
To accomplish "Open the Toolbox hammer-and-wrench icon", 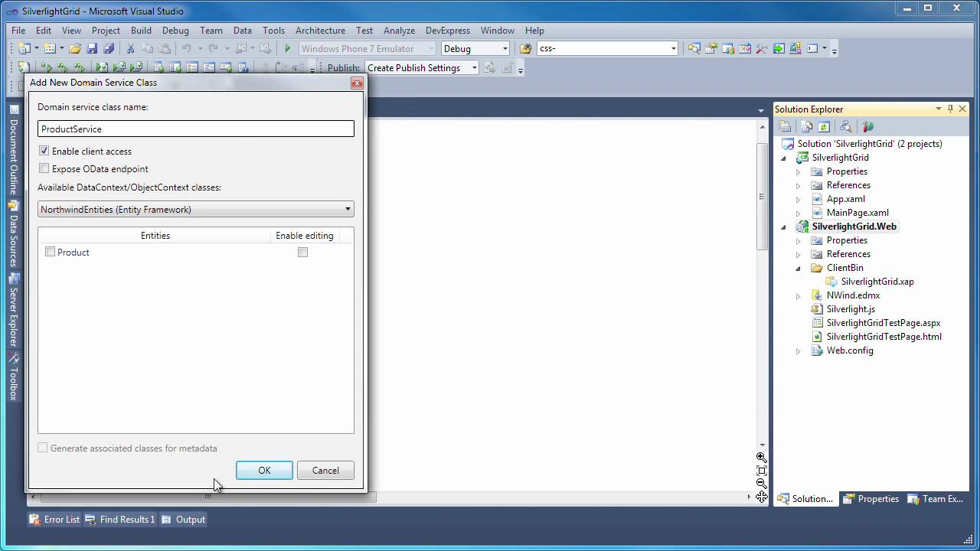I will 761,48.
